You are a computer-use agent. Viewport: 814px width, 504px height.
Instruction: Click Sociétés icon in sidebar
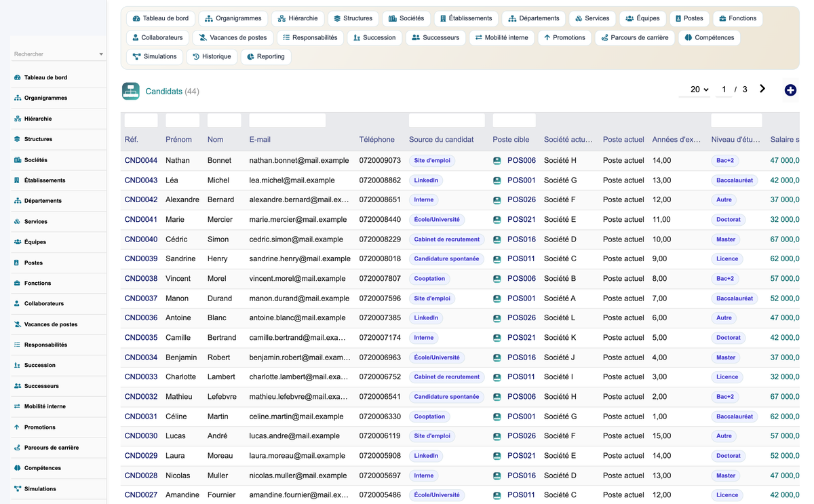pyautogui.click(x=17, y=160)
